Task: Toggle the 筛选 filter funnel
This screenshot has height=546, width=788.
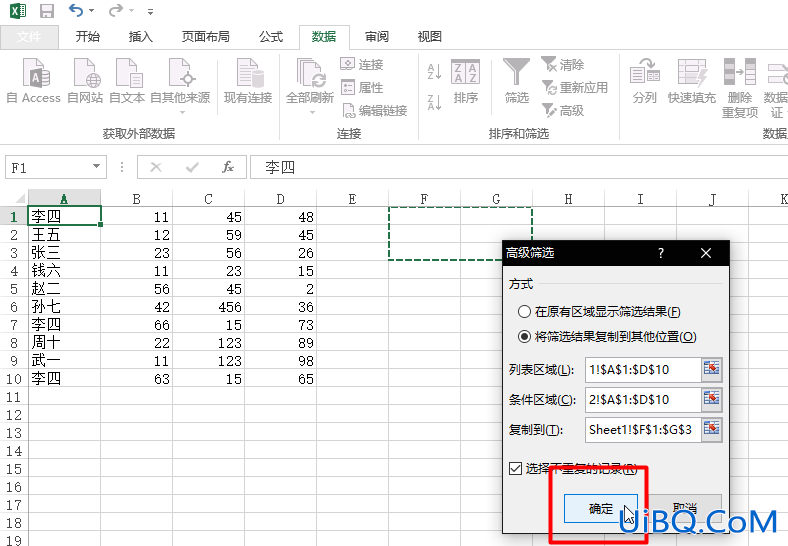Action: 517,80
